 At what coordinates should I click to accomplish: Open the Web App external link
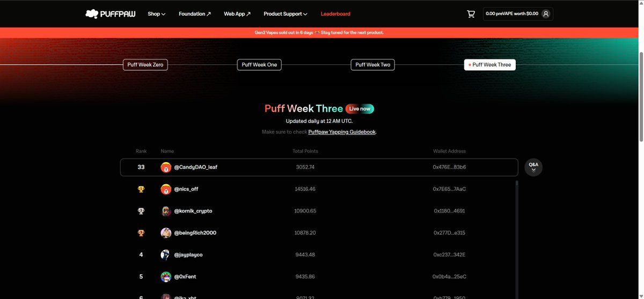[237, 14]
